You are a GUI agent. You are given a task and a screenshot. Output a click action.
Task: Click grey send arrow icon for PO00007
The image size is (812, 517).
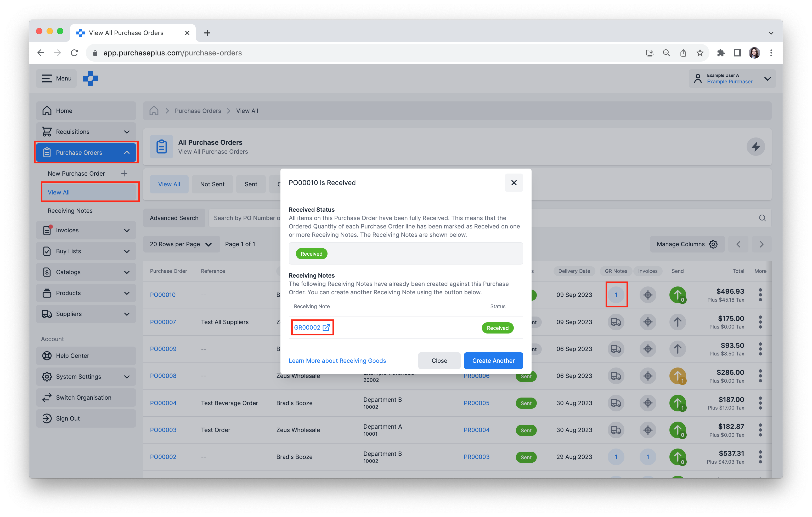pos(678,322)
